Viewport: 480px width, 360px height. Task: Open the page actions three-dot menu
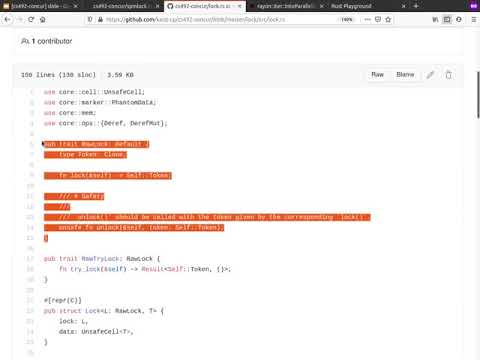point(368,20)
